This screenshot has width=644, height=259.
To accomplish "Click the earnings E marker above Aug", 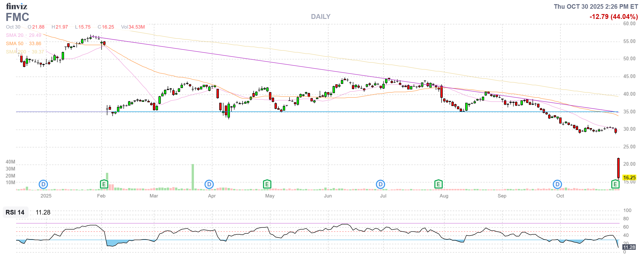I will tap(438, 185).
